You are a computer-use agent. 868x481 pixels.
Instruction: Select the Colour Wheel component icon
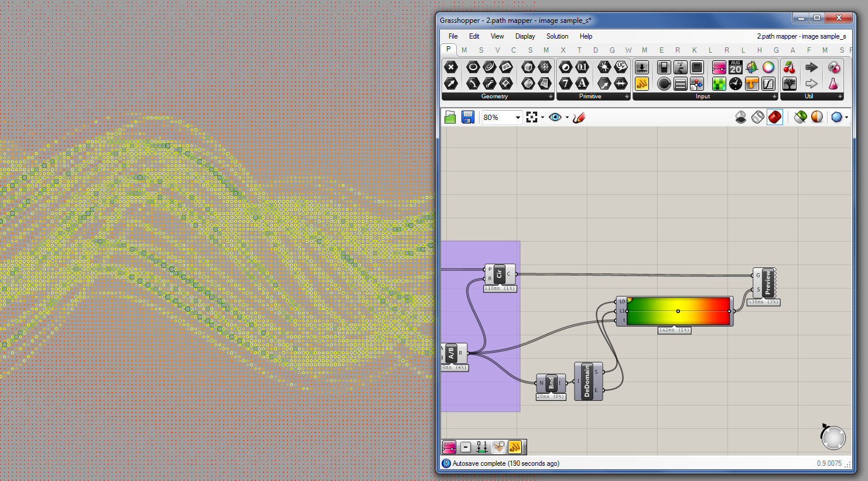(768, 67)
